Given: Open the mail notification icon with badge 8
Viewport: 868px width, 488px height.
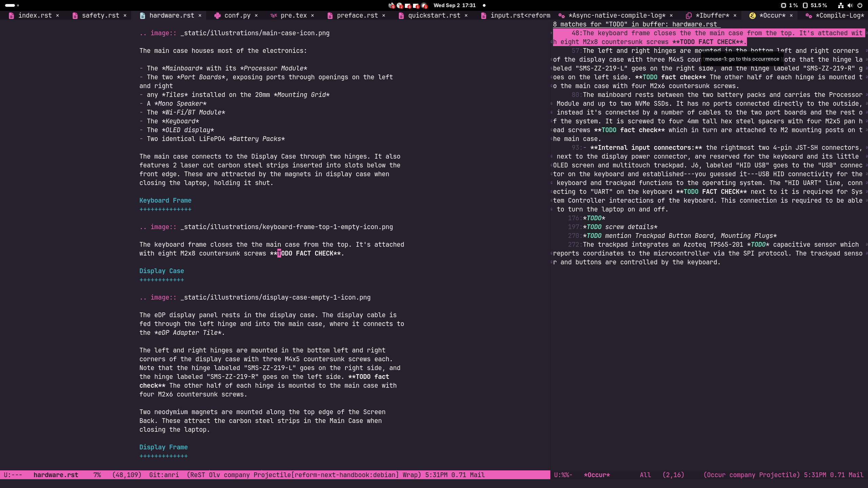Looking at the screenshot, I should coord(408,5).
